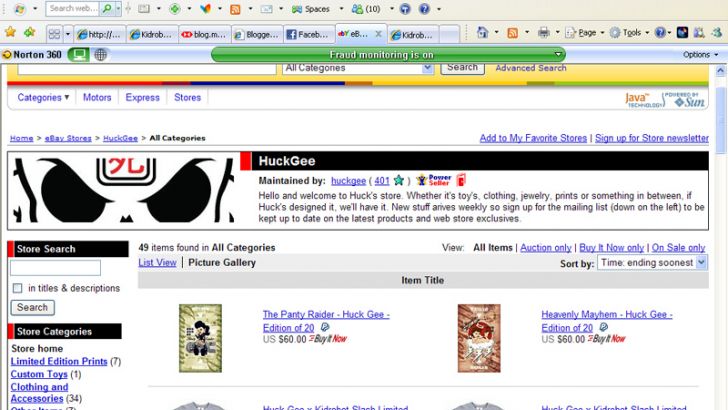The width and height of the screenshot is (728, 410).
Task: Click Add to My Favorite Stores link
Action: tap(533, 138)
